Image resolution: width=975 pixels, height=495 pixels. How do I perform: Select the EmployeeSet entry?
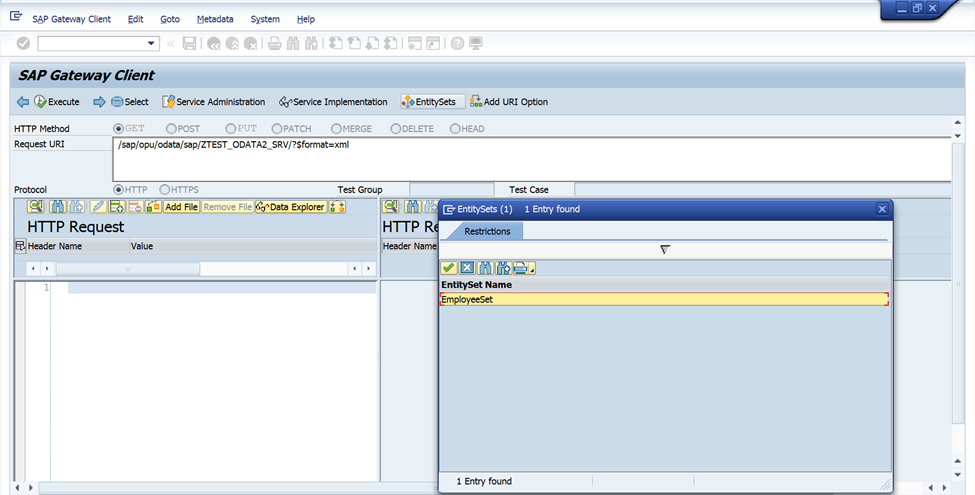[664, 299]
